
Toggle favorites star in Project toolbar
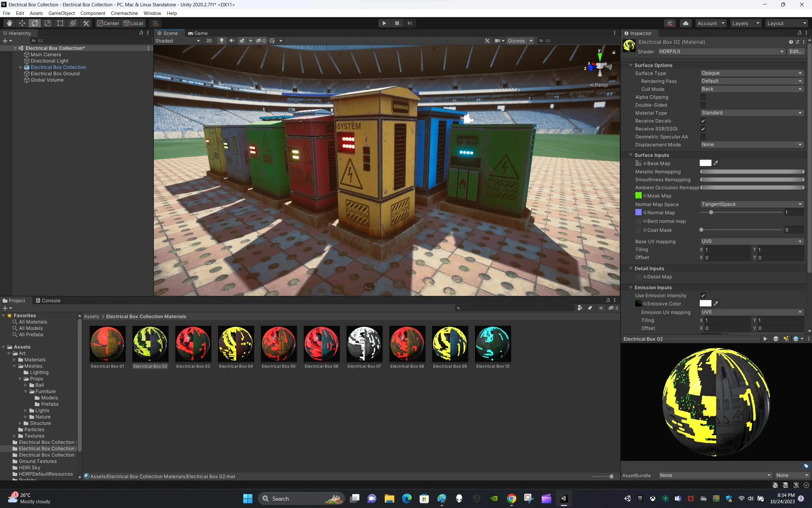pyautogui.click(x=601, y=308)
